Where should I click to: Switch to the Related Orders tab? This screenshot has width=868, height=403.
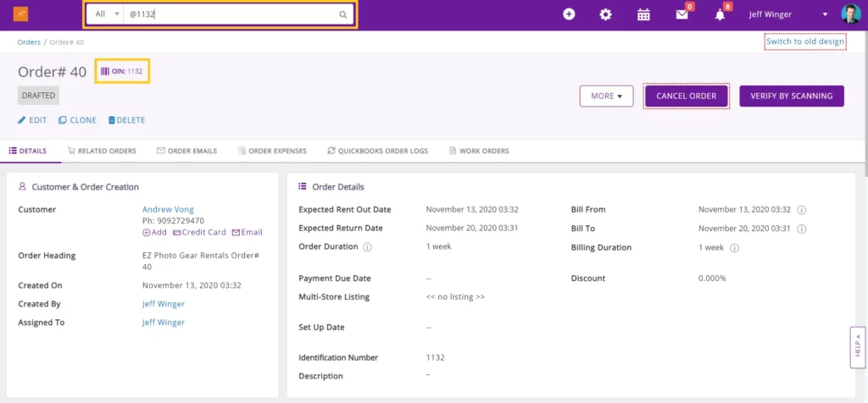tap(101, 152)
